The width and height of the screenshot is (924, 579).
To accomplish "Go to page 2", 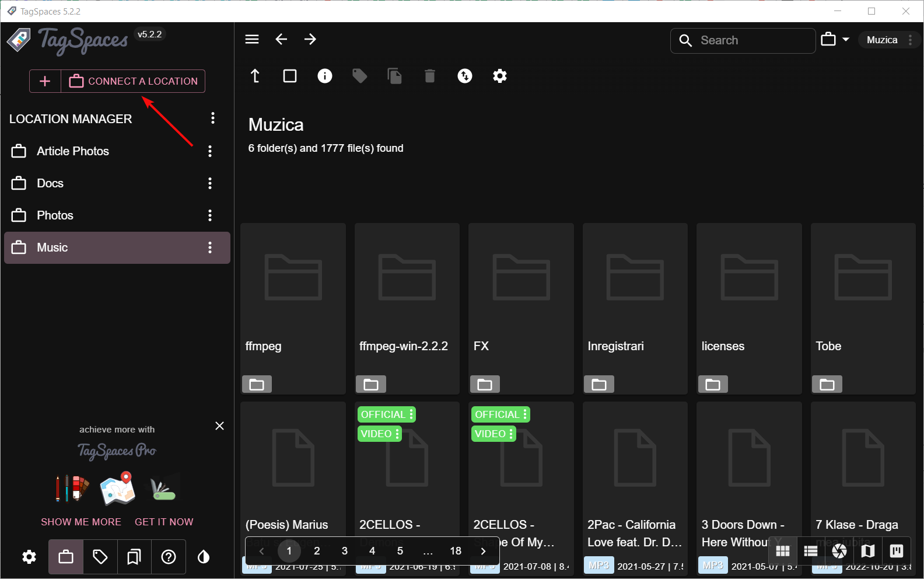I will [x=317, y=551].
